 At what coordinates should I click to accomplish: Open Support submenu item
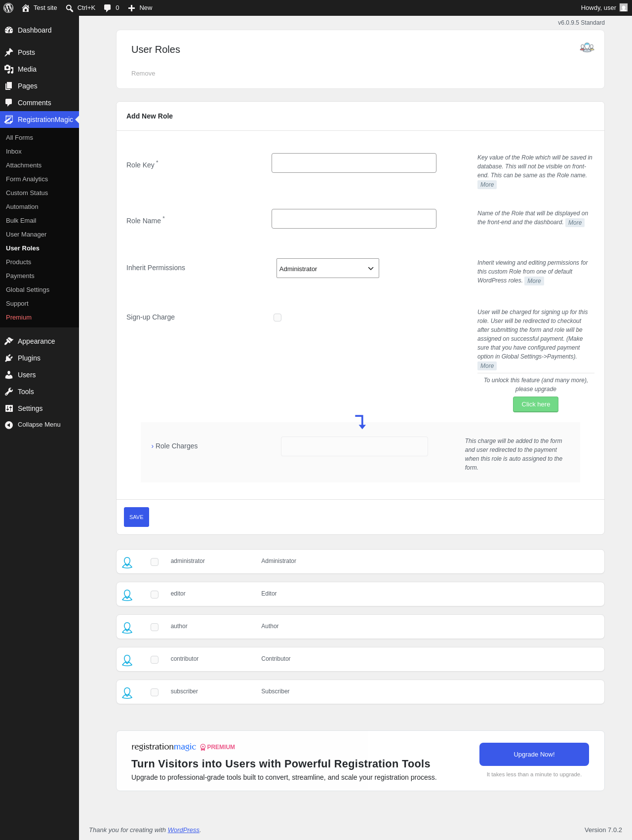pyautogui.click(x=17, y=304)
